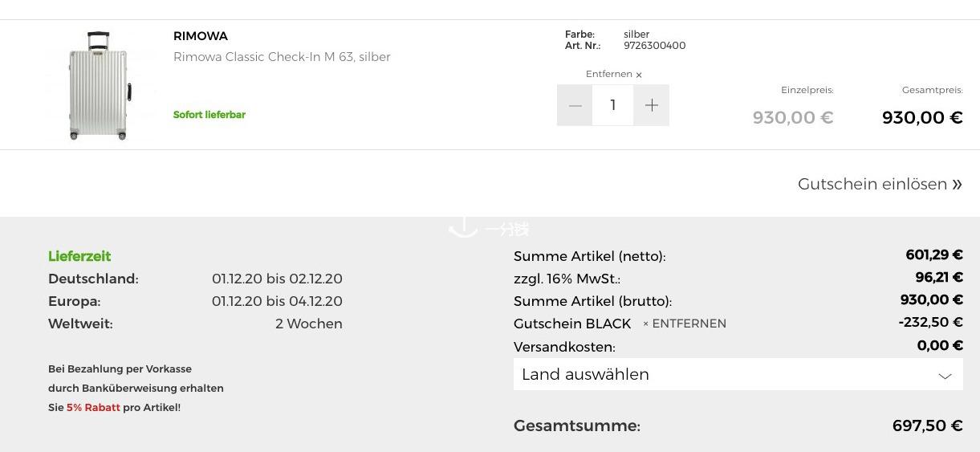
Task: Click the quantity field showing 1
Action: coord(613,105)
